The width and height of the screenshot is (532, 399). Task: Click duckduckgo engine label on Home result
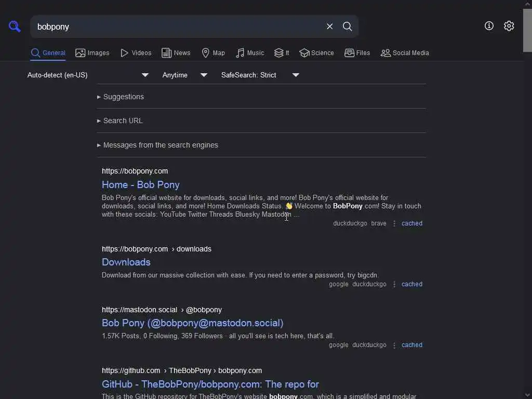350,223
